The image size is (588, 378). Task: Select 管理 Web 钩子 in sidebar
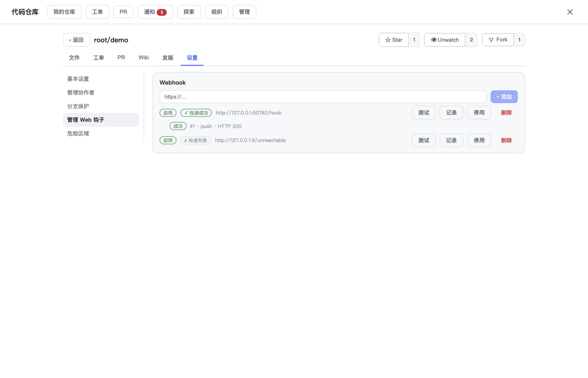click(101, 120)
